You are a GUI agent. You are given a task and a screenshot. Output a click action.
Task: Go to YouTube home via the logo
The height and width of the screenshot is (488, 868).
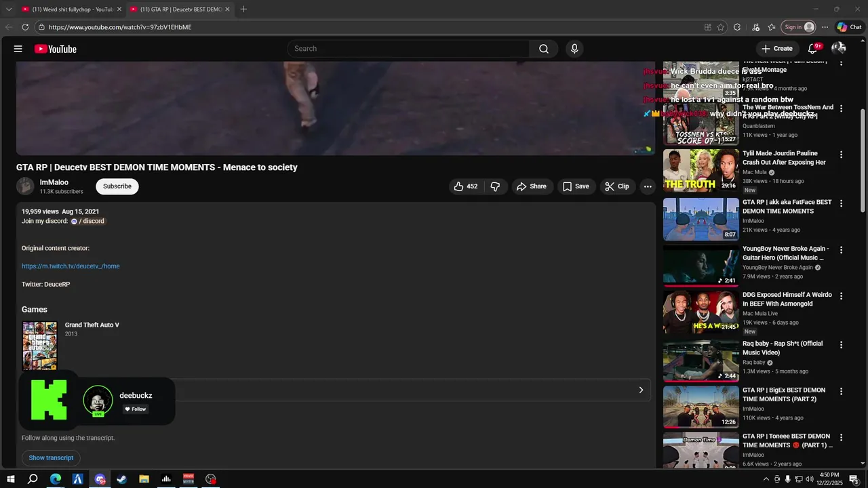[56, 49]
